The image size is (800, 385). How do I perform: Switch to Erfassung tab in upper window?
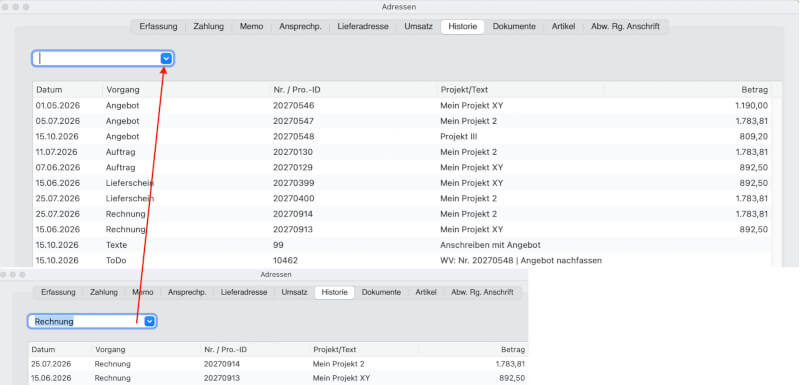[x=159, y=27]
